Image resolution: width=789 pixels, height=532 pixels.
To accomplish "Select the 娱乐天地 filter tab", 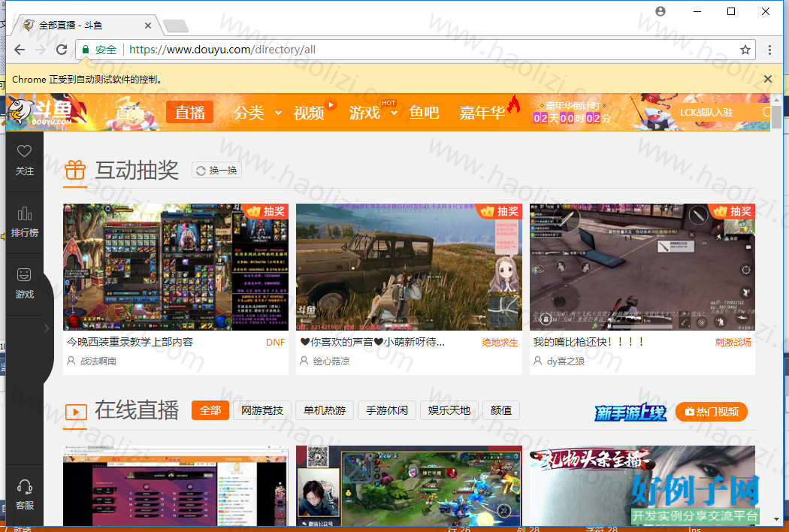I will coord(449,410).
